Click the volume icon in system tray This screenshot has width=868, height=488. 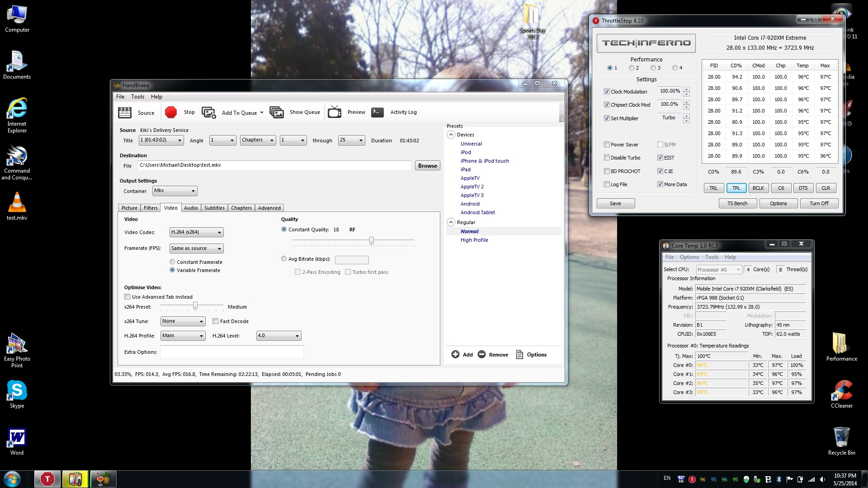click(822, 479)
